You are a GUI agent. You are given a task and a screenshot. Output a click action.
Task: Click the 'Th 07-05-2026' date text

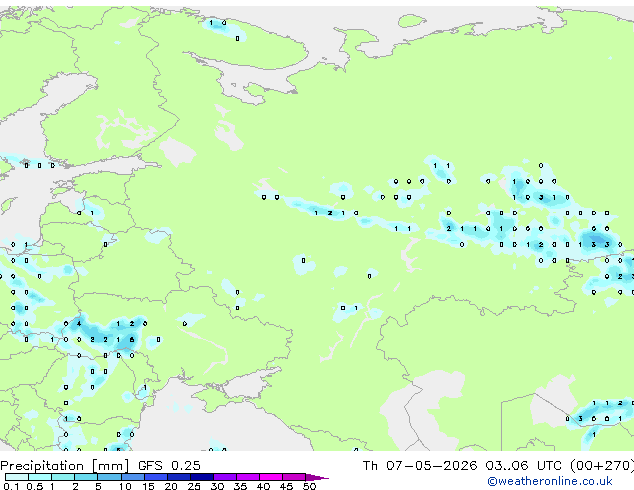420,466
